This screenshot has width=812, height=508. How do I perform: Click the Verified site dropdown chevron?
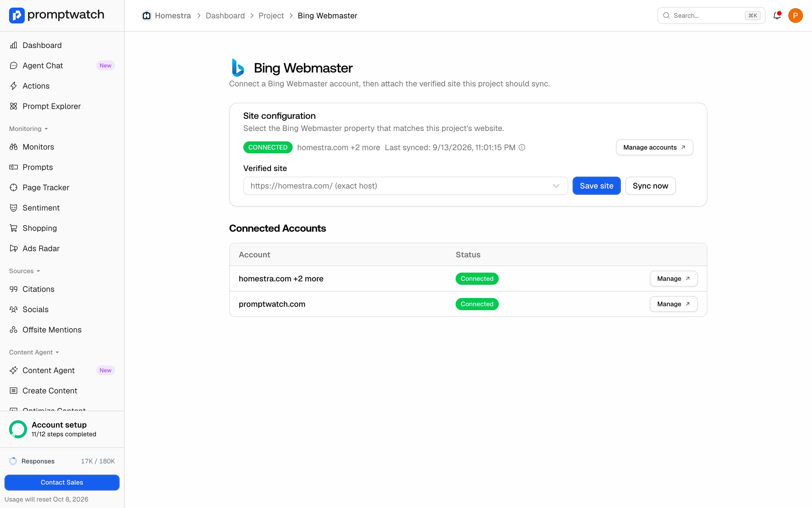(556, 186)
